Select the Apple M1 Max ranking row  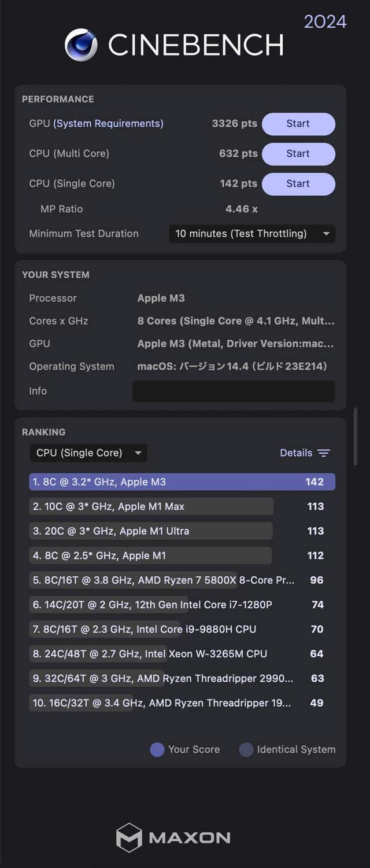[x=182, y=506]
